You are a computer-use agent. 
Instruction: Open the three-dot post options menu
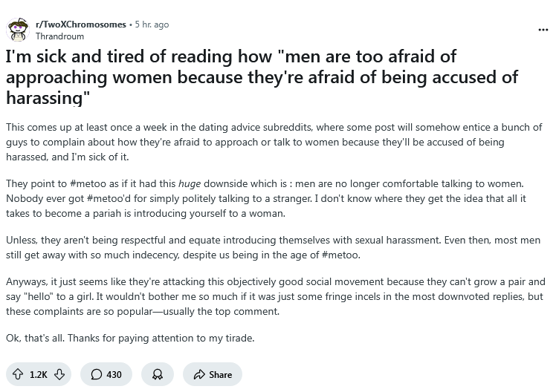pos(543,30)
